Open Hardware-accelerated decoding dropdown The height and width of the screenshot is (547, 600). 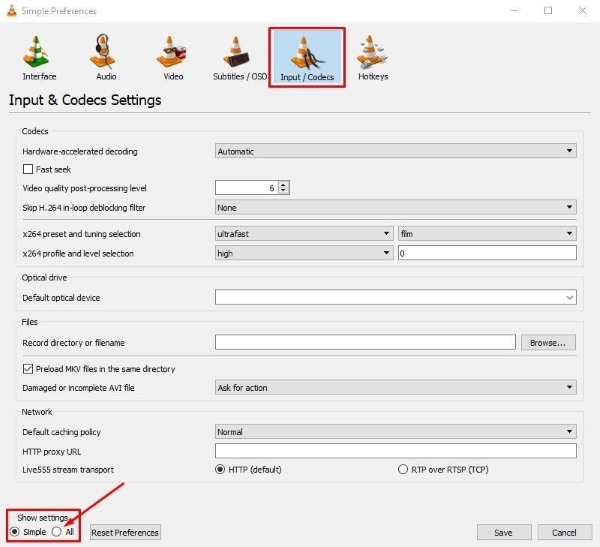coord(396,151)
